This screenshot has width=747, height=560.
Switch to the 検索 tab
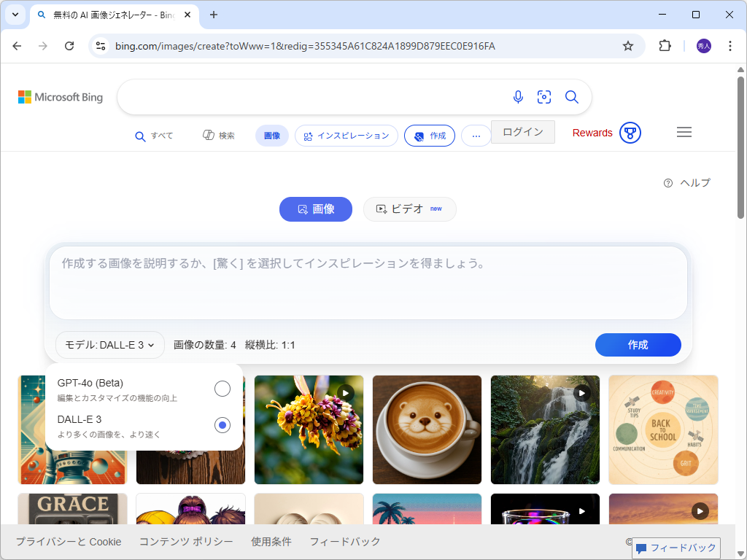218,136
